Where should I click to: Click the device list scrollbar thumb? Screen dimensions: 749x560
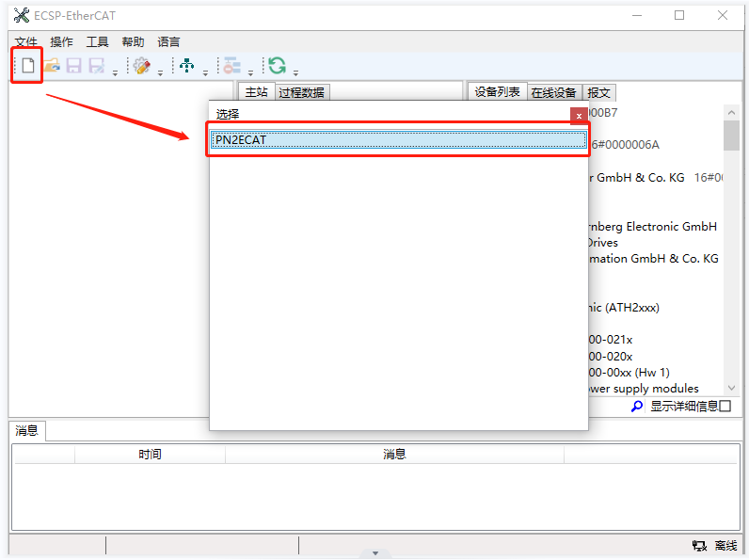tap(731, 136)
